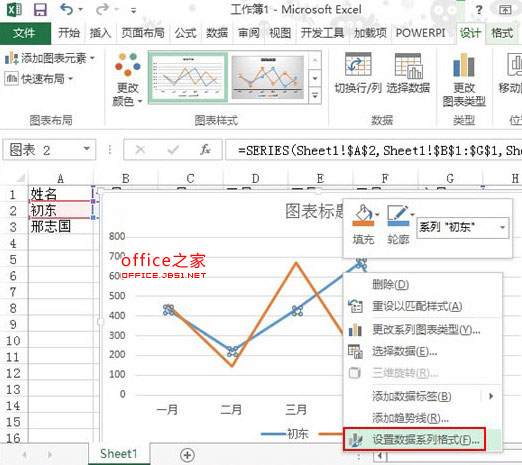Choose Add Trendline in context menu
Image resolution: width=522 pixels, height=465 pixels.
pyautogui.click(x=423, y=418)
